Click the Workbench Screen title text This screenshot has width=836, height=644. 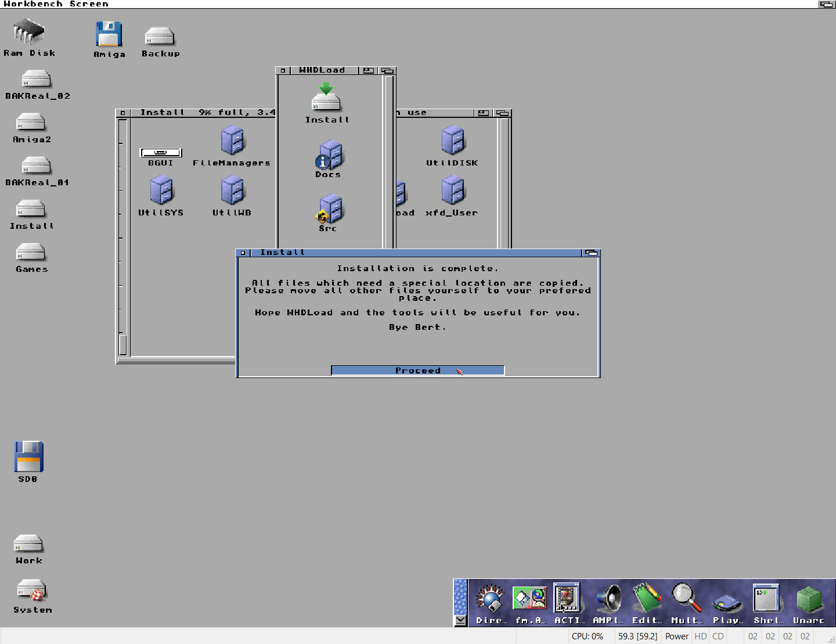[x=56, y=4]
